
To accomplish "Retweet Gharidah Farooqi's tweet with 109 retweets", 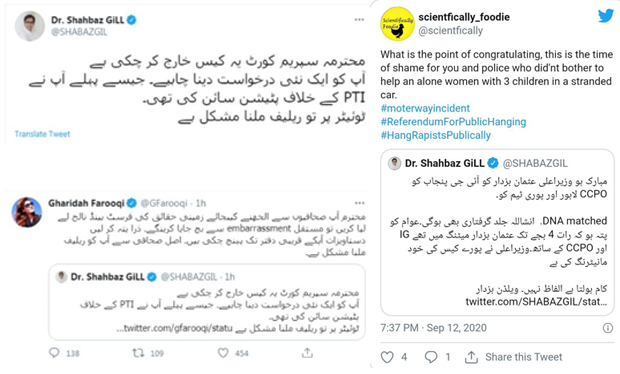I will pyautogui.click(x=138, y=353).
